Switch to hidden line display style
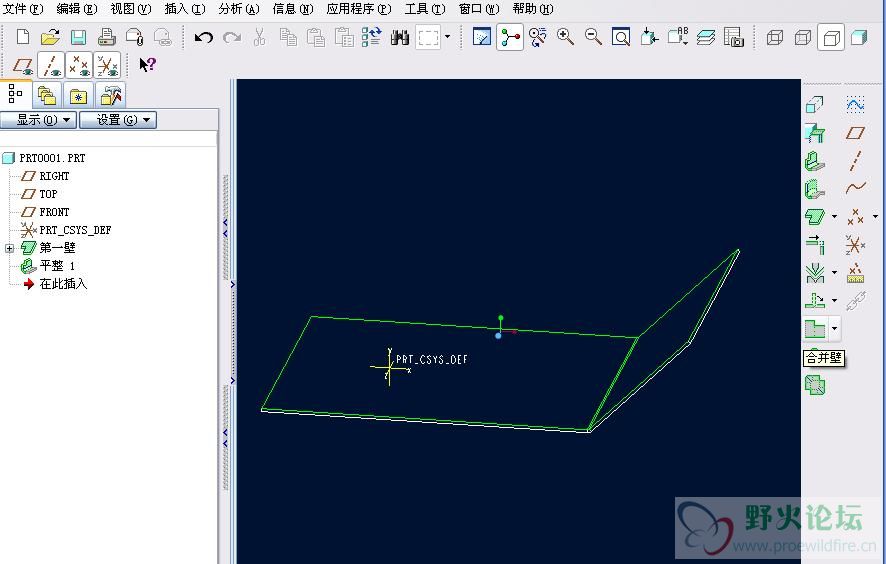Viewport: 886px width, 564px height. [x=803, y=37]
